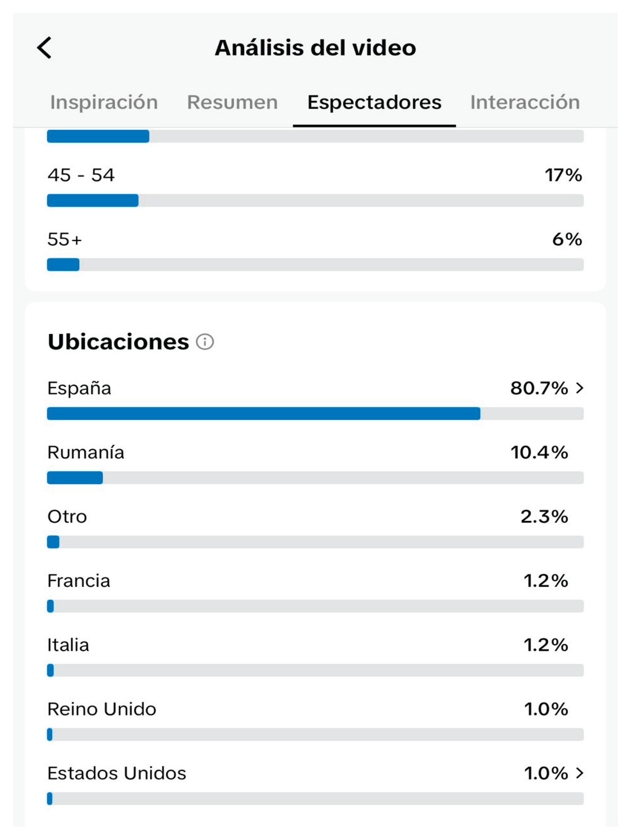Viewport: 626px width, 840px height.
Task: Click the Reino Unido location label
Action: tap(101, 709)
